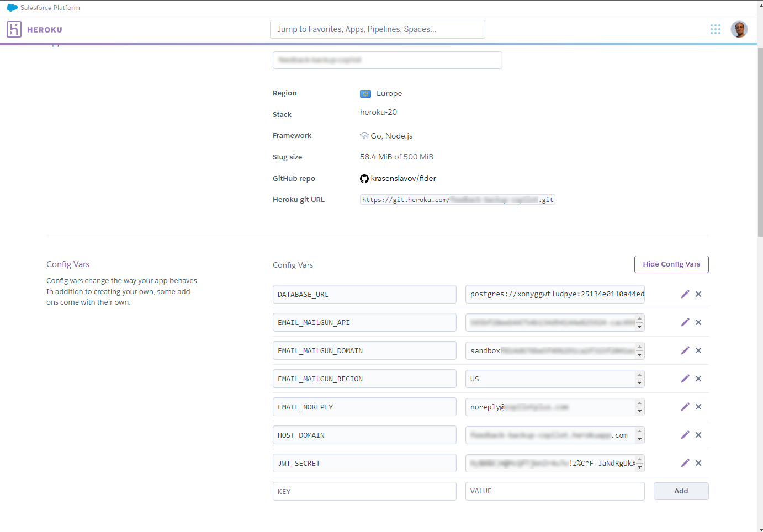Click pencil icon for JWT_SECRET
763x532 pixels.
point(685,463)
